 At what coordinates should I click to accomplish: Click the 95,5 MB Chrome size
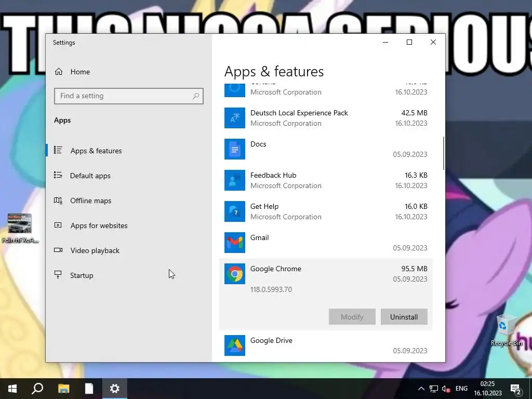pos(414,269)
